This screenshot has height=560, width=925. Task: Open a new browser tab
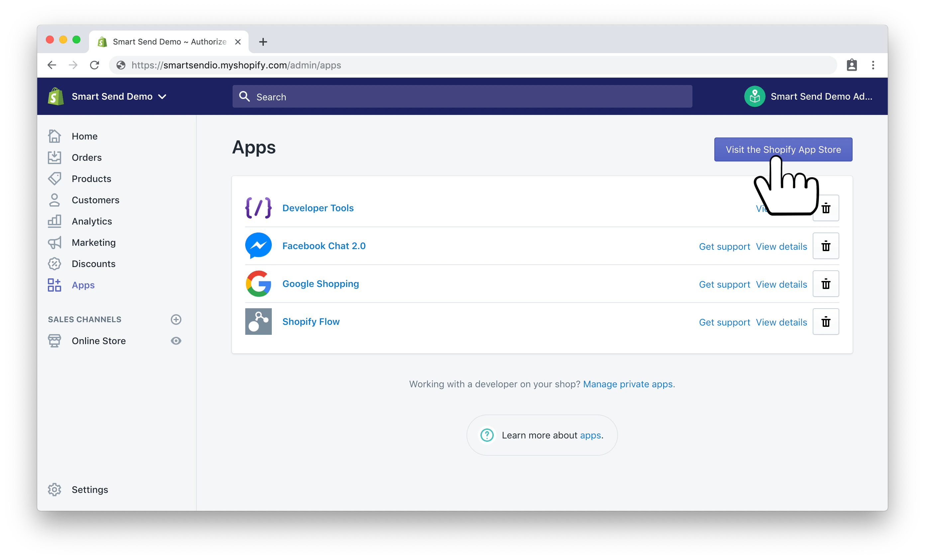[263, 42]
